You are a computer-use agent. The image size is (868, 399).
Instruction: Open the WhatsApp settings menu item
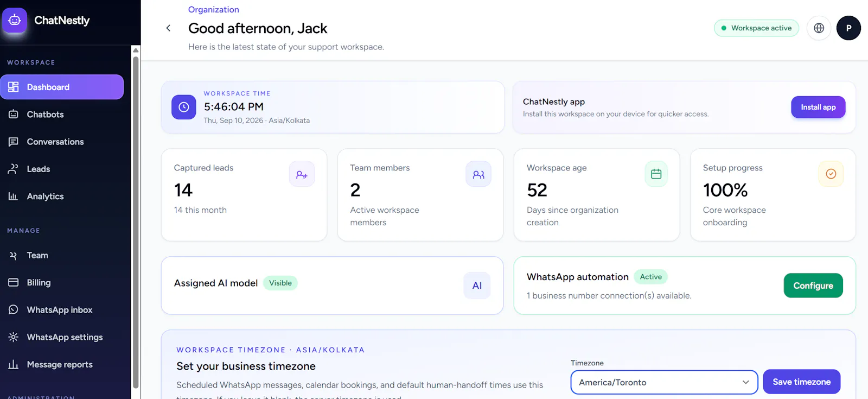coord(62,337)
